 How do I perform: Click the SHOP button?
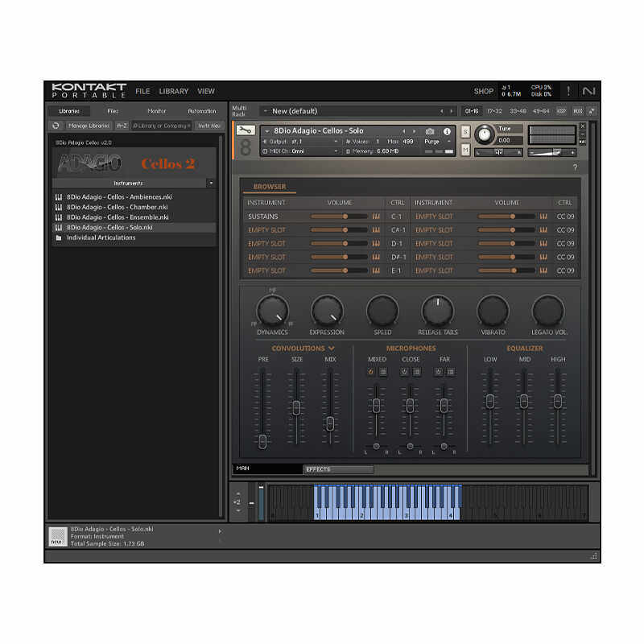[484, 91]
